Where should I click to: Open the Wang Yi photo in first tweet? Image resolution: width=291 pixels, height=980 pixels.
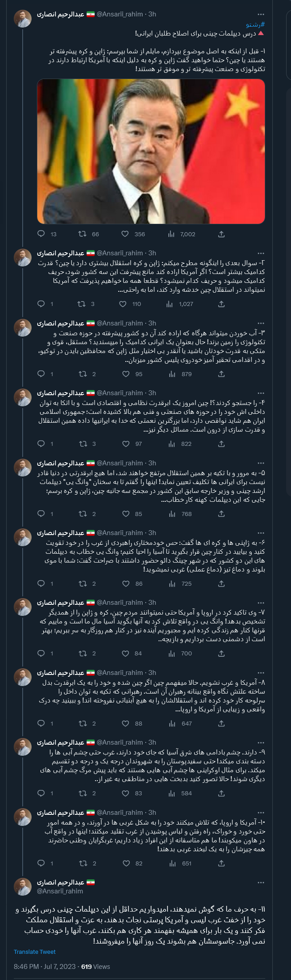(x=151, y=151)
